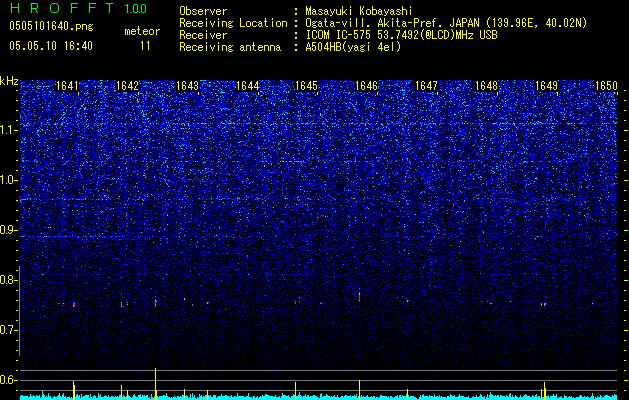Image resolution: width=629 pixels, height=400 pixels.
Task: Click the 1645 time marker
Action: click(x=306, y=86)
